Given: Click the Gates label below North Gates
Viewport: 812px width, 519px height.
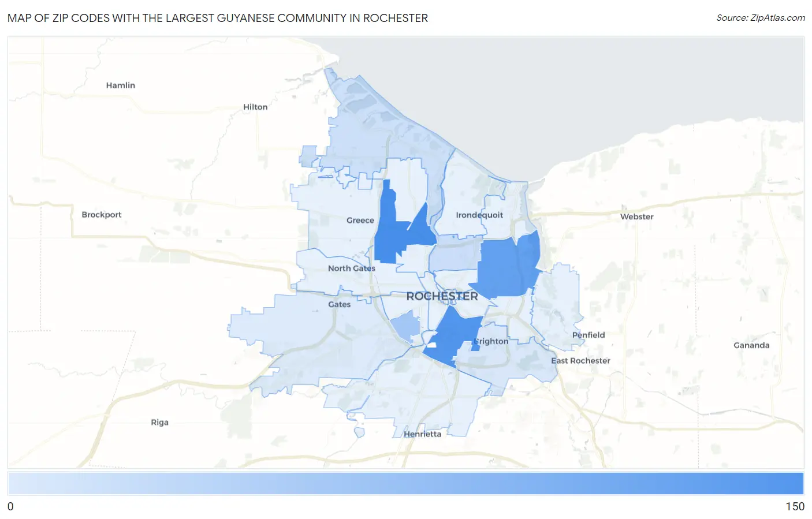Looking at the screenshot, I should pyautogui.click(x=340, y=304).
